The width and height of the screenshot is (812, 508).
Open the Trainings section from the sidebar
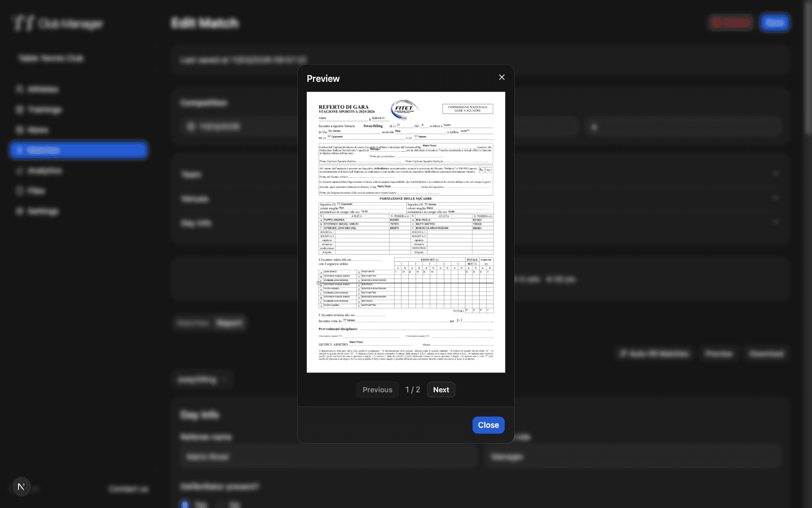[19, 110]
